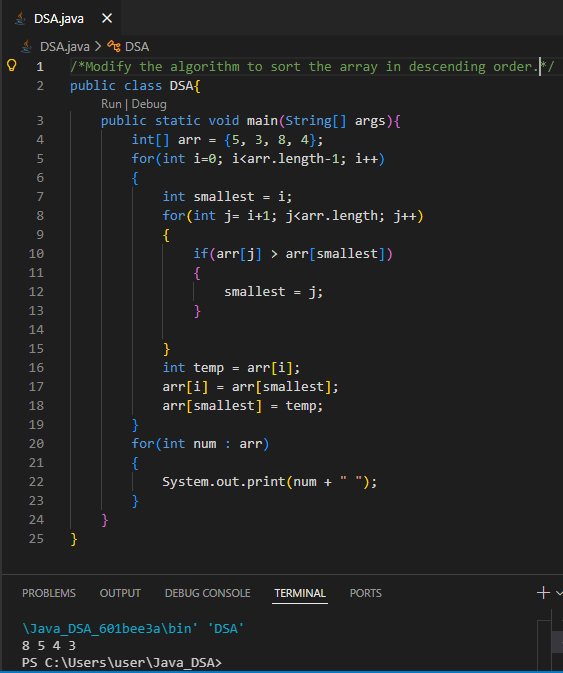Click the main method signature line

point(251,121)
